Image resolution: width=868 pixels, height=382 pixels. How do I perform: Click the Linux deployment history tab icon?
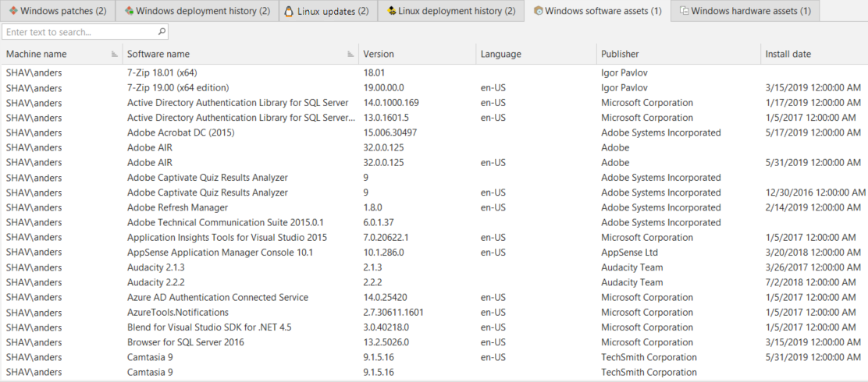tap(392, 10)
